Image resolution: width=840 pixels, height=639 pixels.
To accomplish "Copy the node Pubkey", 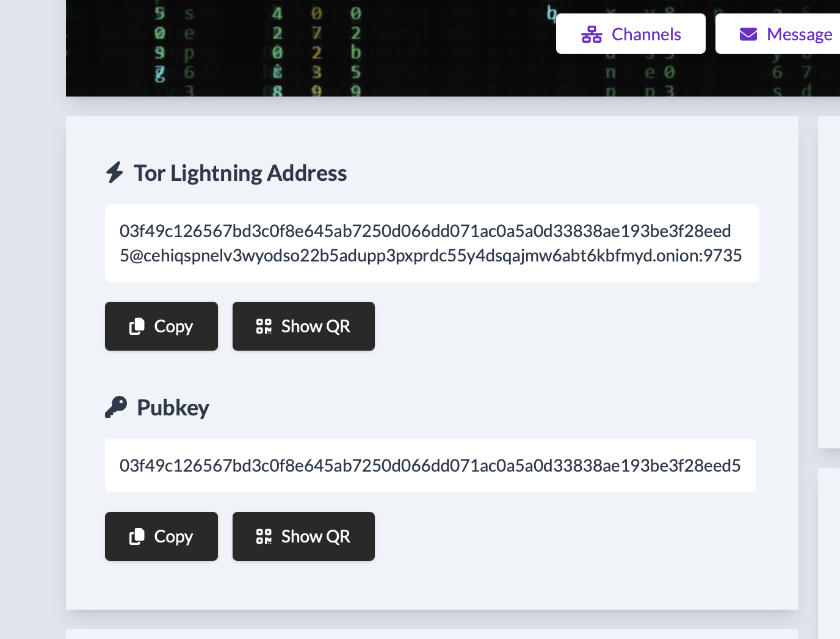I will pyautogui.click(x=161, y=536).
